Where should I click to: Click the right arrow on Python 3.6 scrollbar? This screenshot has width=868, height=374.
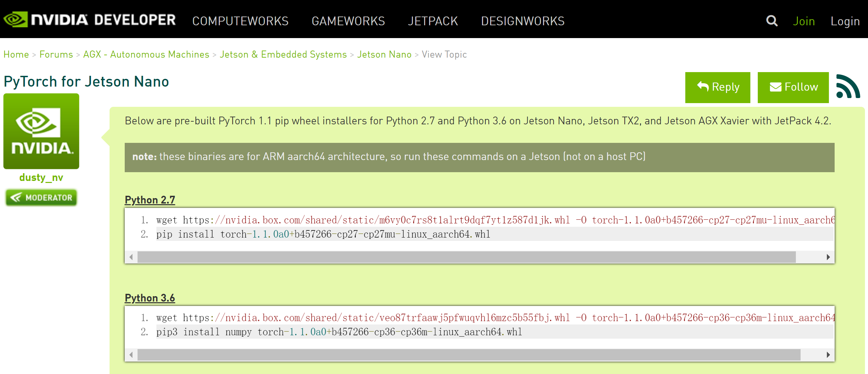[829, 354]
